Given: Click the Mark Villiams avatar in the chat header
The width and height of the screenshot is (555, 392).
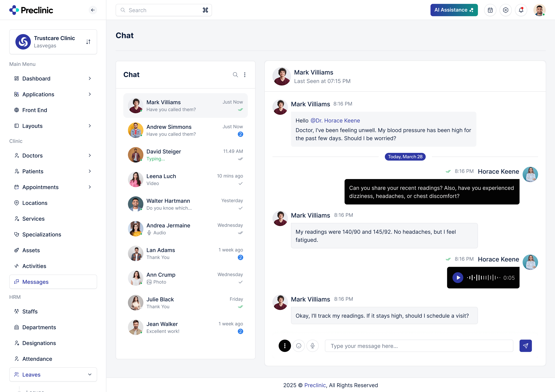Looking at the screenshot, I should (x=282, y=76).
